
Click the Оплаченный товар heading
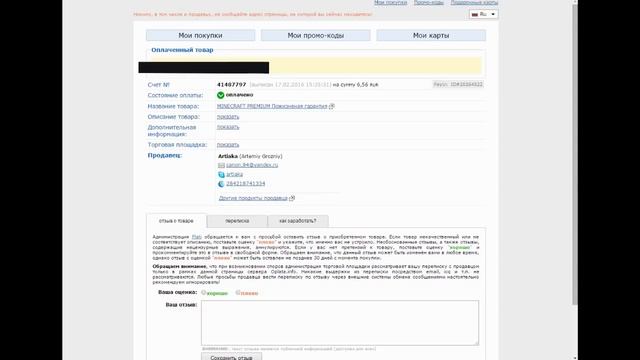click(x=182, y=50)
